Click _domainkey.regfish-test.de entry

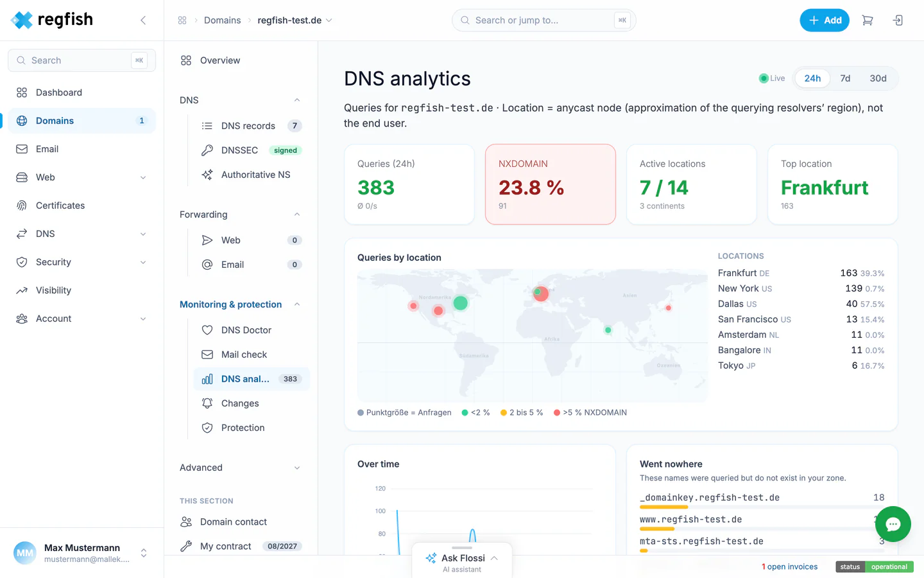point(710,498)
